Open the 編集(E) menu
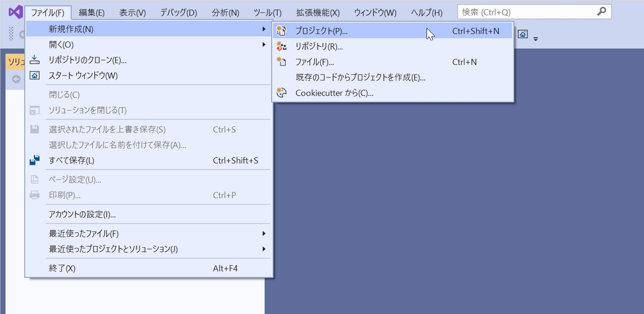Image resolution: width=644 pixels, height=314 pixels. (x=91, y=13)
